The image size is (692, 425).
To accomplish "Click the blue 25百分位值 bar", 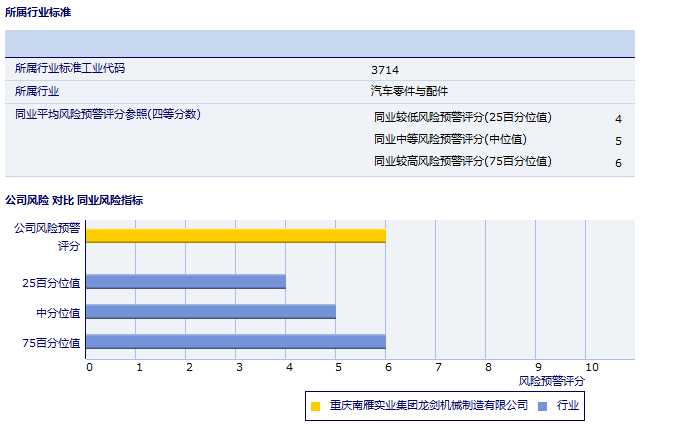I will coord(186,282).
